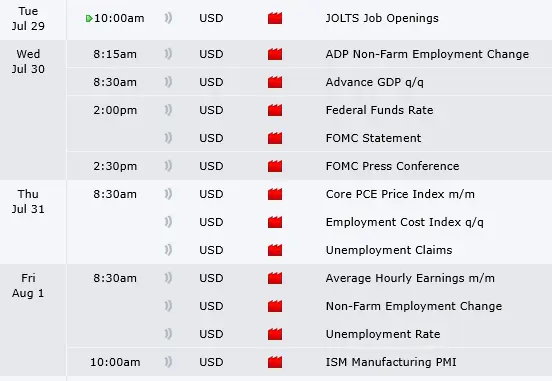
Task: Click the red impact icon for ISM Manufacturing PMI
Action: click(x=275, y=362)
